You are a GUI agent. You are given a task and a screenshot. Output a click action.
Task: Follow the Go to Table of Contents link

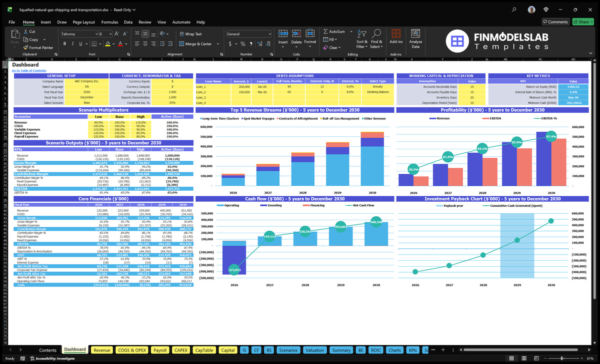29,70
